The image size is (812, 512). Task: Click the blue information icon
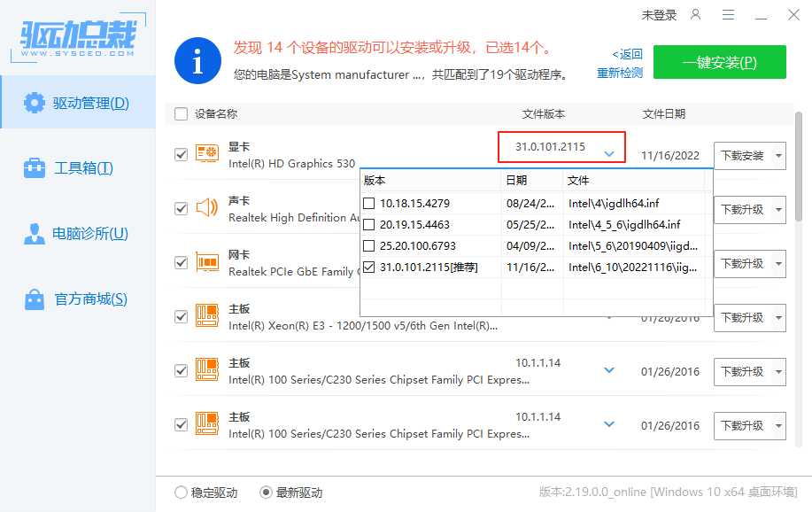click(197, 60)
